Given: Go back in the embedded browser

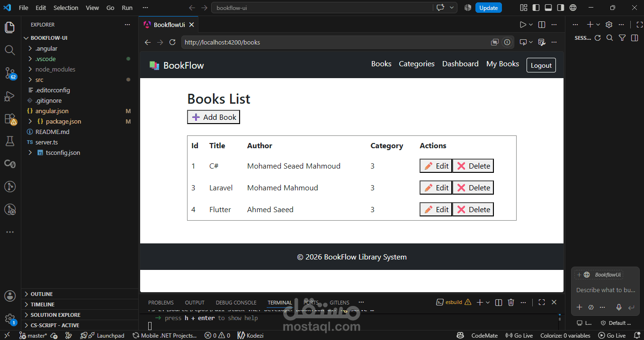Looking at the screenshot, I should click(148, 42).
